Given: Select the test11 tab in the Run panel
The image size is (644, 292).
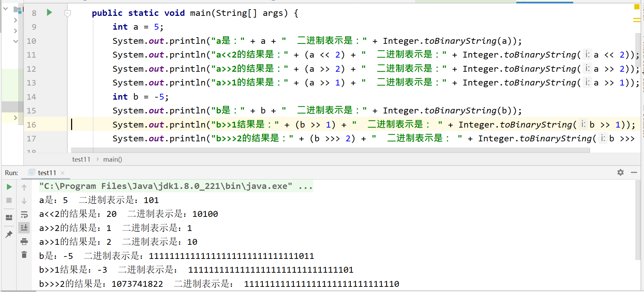Looking at the screenshot, I should [x=47, y=173].
